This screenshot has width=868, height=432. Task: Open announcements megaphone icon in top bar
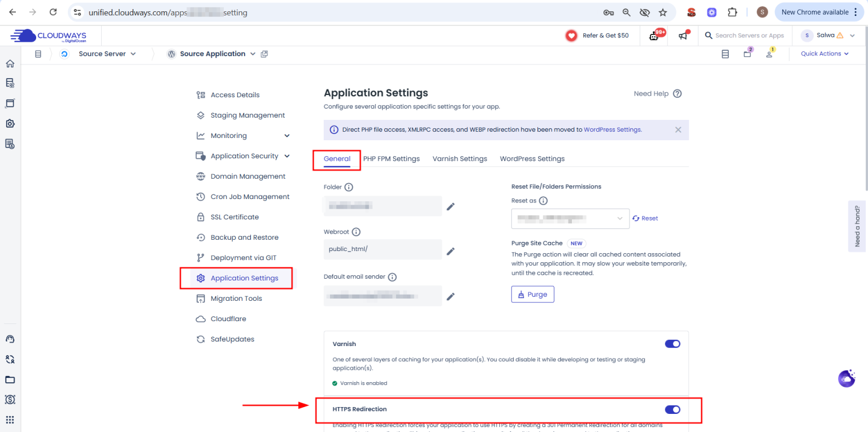[x=684, y=36]
